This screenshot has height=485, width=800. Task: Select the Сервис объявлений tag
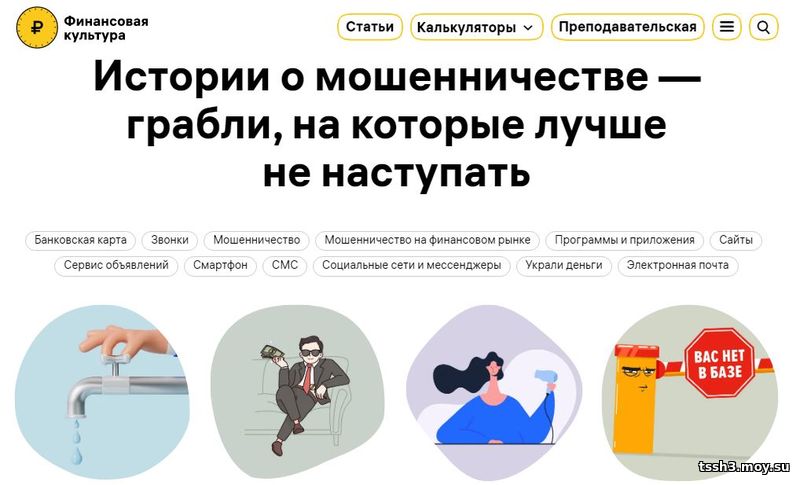pos(116,266)
